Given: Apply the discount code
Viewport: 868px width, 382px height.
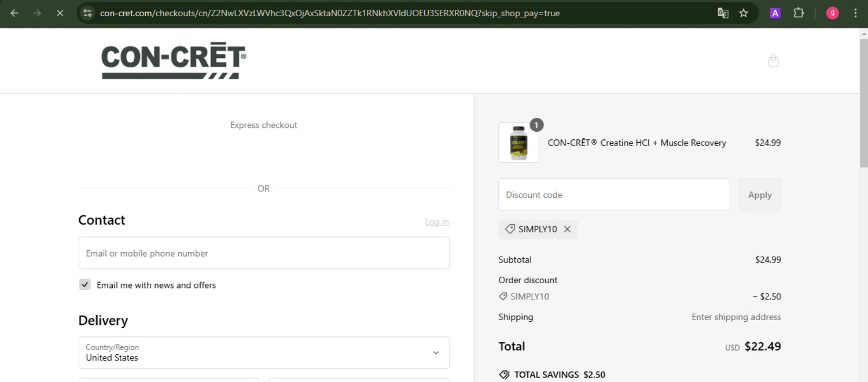Looking at the screenshot, I should click(760, 195).
